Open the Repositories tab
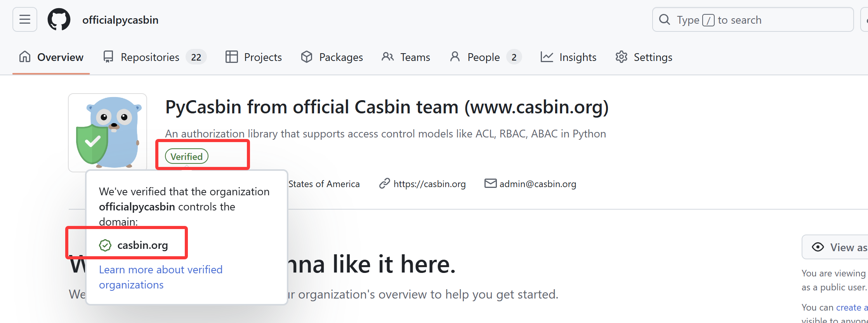The height and width of the screenshot is (323, 868). tap(155, 57)
